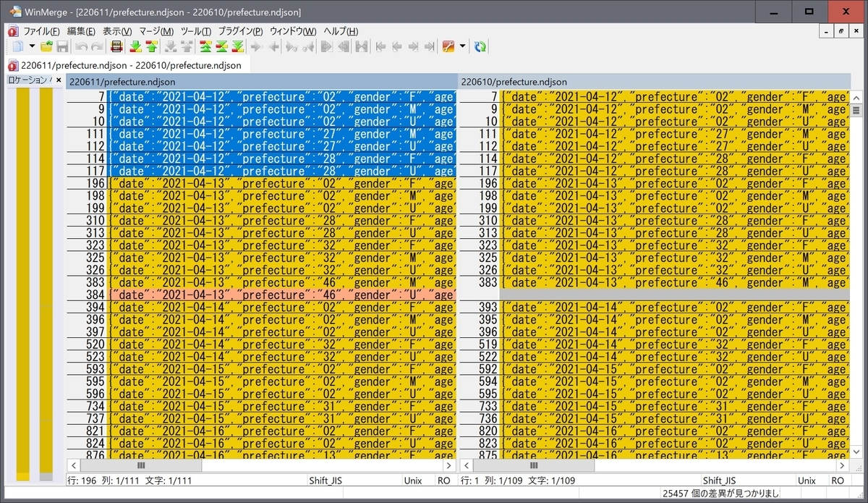Click the vertical scrollbar thumb at right

click(x=856, y=111)
